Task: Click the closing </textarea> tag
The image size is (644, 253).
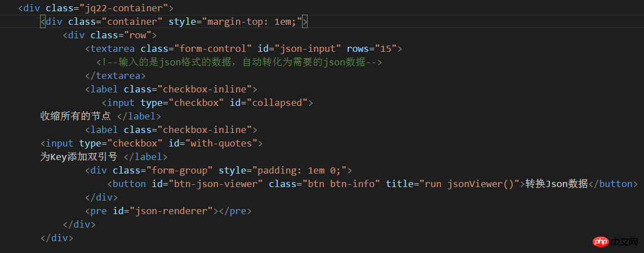Action: tap(116, 76)
